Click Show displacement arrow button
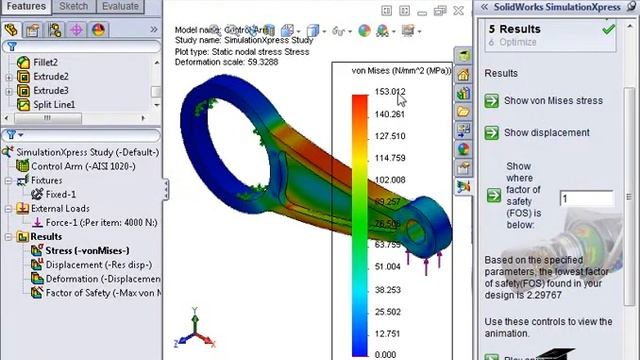 click(492, 133)
